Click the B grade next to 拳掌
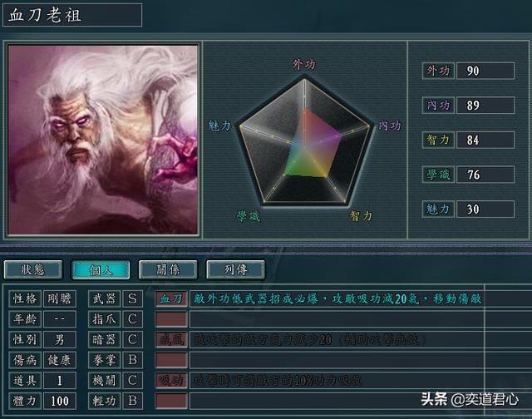 tap(133, 360)
